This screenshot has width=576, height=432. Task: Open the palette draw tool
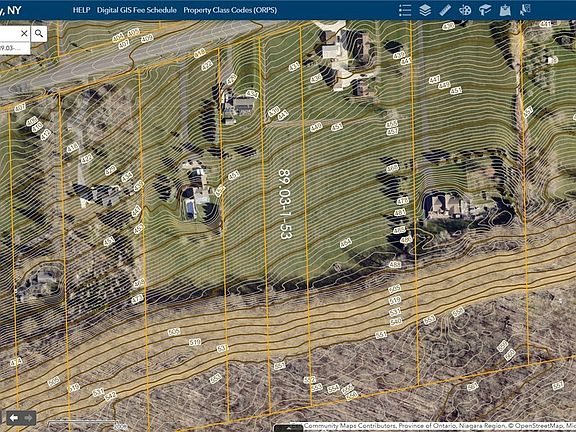click(465, 10)
